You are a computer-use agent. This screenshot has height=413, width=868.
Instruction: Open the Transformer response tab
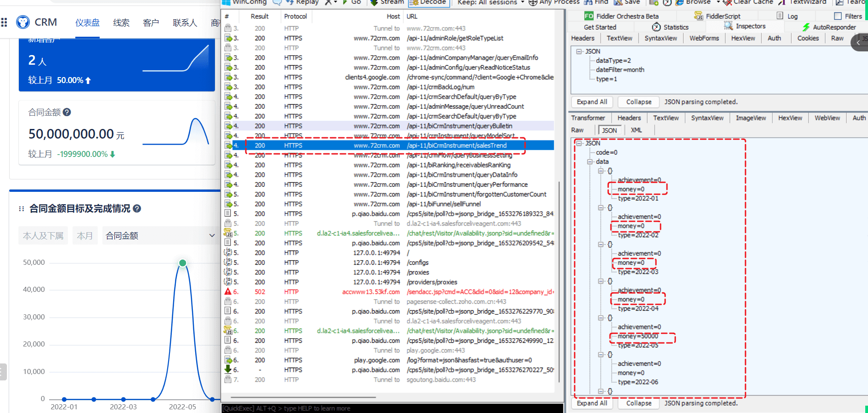click(x=588, y=118)
